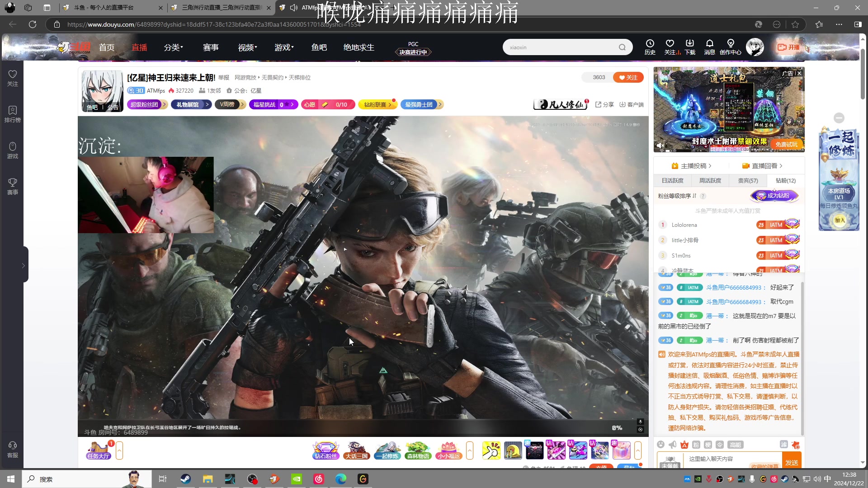Open 最强勇士团 badge

point(422,104)
